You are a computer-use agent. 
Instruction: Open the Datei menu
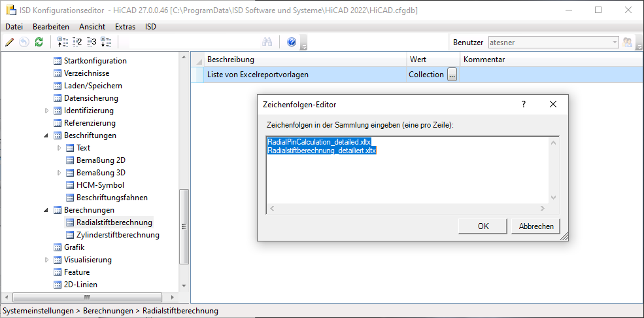14,27
